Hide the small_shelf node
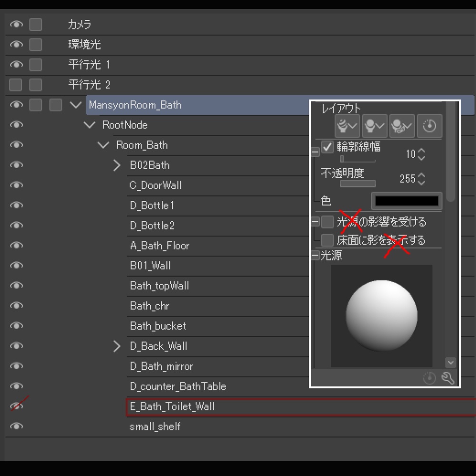This screenshot has height=476, width=476. click(x=16, y=426)
